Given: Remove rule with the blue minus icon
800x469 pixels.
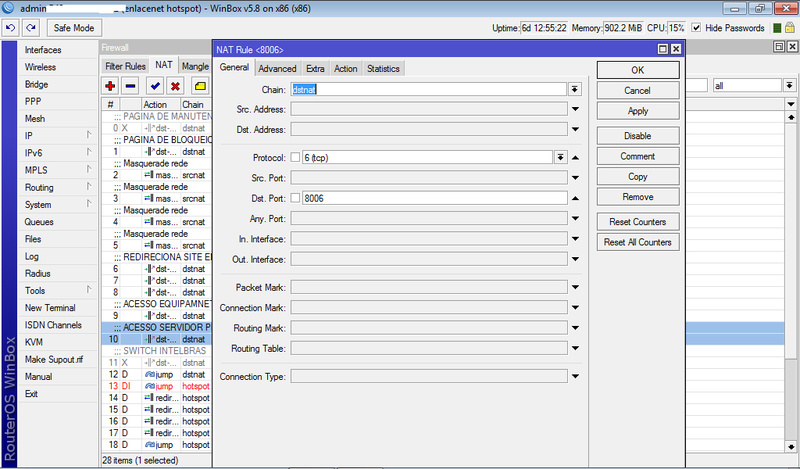Looking at the screenshot, I should pos(131,86).
